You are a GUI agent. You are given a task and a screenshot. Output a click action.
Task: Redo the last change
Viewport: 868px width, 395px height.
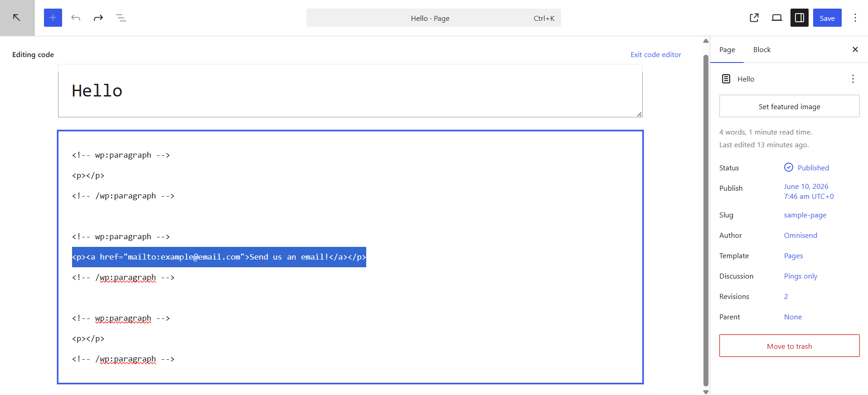tap(98, 18)
